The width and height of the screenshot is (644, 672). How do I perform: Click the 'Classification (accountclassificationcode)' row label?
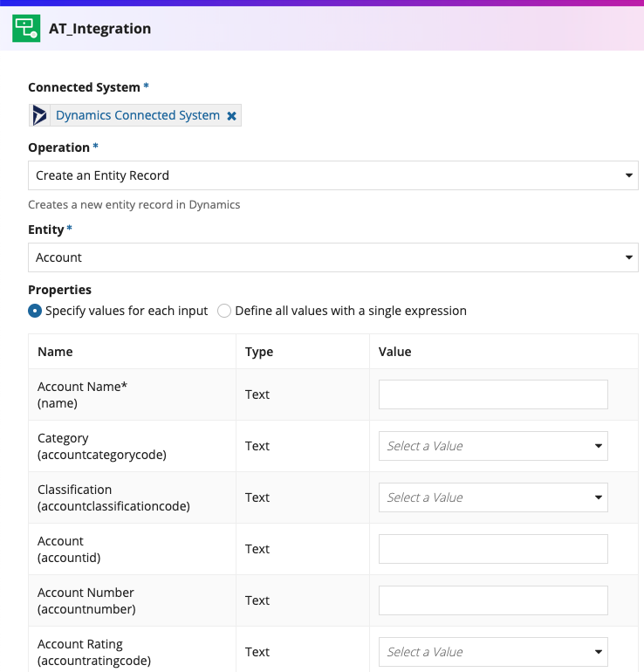pyautogui.click(x=113, y=497)
